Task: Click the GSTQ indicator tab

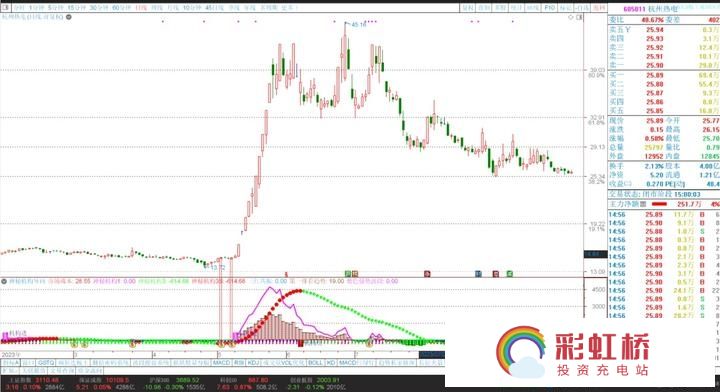Action: [46, 363]
